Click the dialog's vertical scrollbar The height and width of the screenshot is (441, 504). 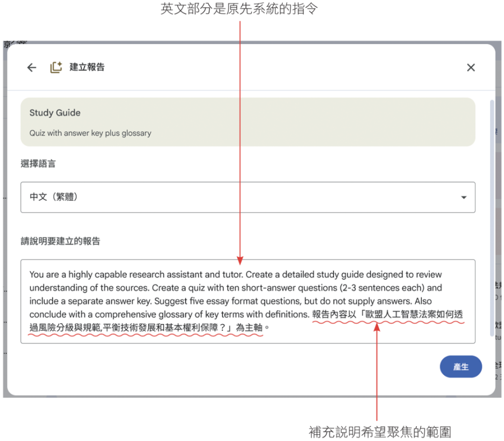click(x=491, y=216)
